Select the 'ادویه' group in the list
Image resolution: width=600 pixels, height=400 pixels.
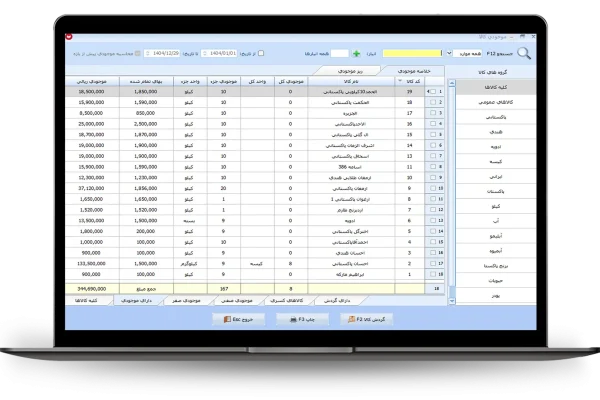pos(496,147)
